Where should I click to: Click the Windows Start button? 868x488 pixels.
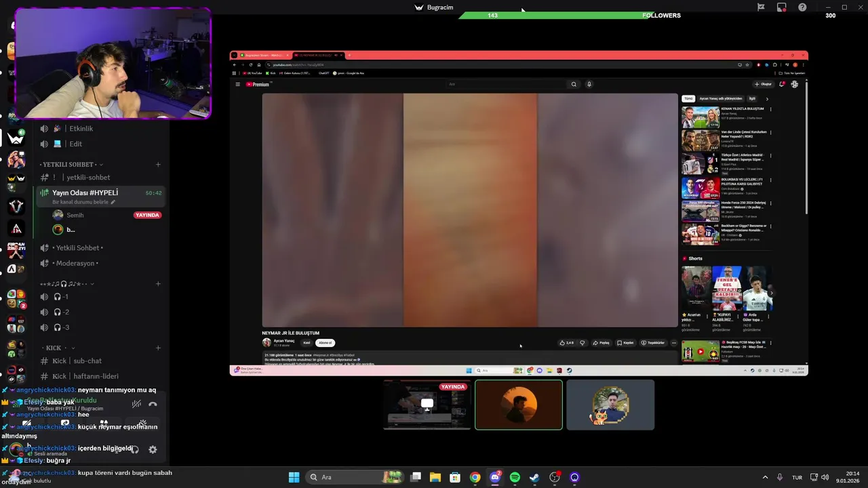(294, 477)
